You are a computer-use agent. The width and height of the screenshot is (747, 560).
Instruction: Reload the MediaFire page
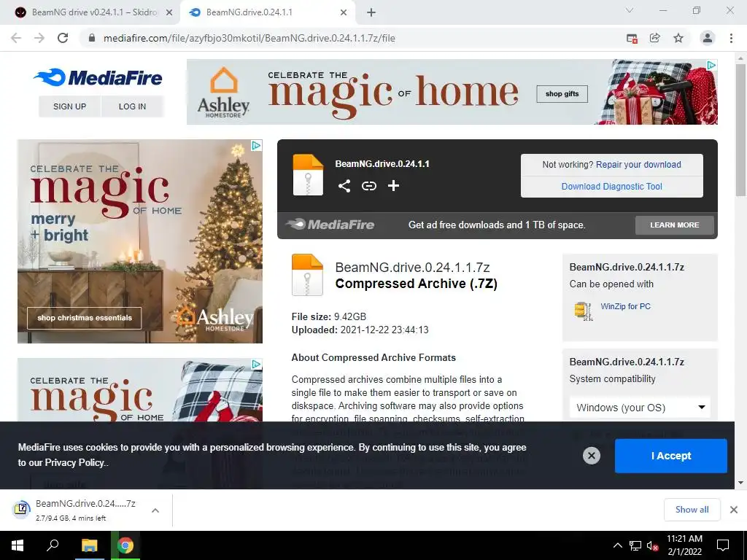coord(63,38)
